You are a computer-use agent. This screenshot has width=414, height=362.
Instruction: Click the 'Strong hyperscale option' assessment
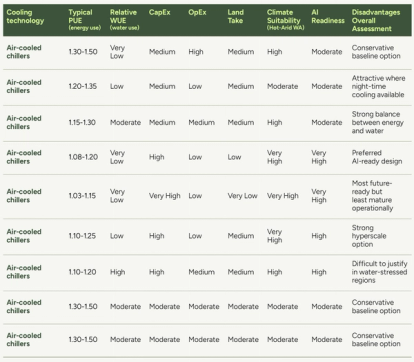(369, 236)
